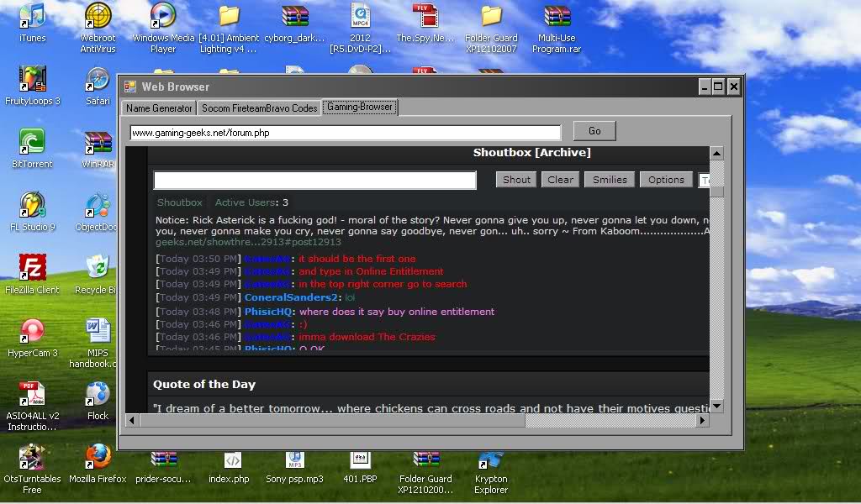Select the Flock browser shortcut
The height and width of the screenshot is (504, 861).
point(98,401)
